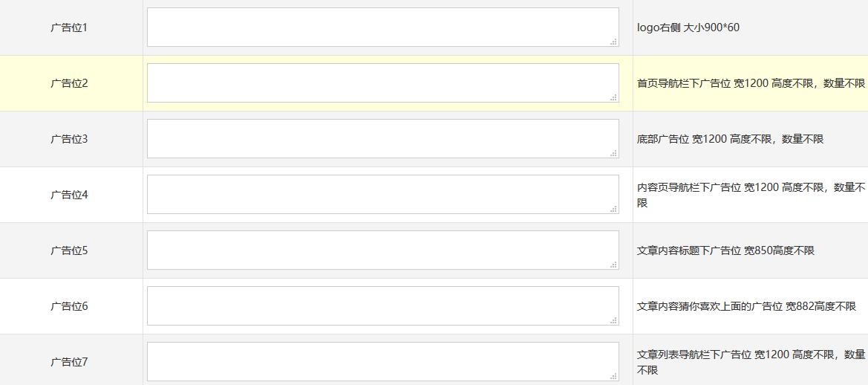Viewport: 868px width, 385px height.
Task: Select the 广告位3 input box
Action: click(x=382, y=138)
